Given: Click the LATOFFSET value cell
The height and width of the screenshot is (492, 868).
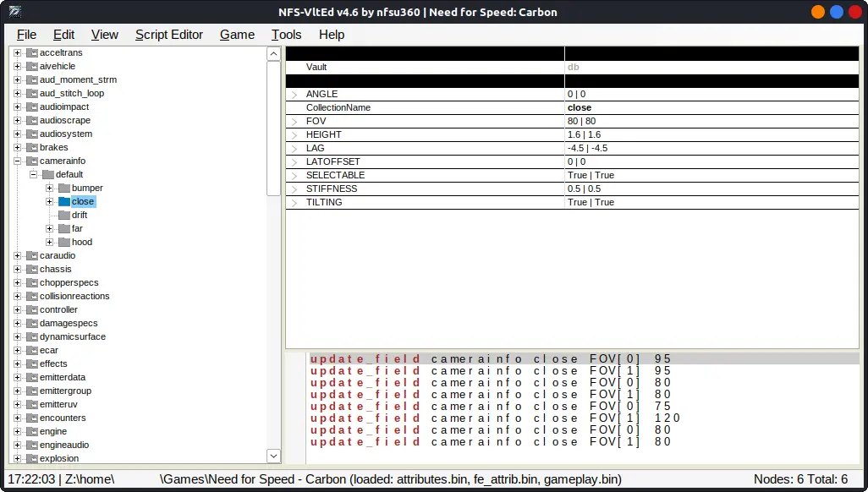Looking at the screenshot, I should click(x=711, y=161).
